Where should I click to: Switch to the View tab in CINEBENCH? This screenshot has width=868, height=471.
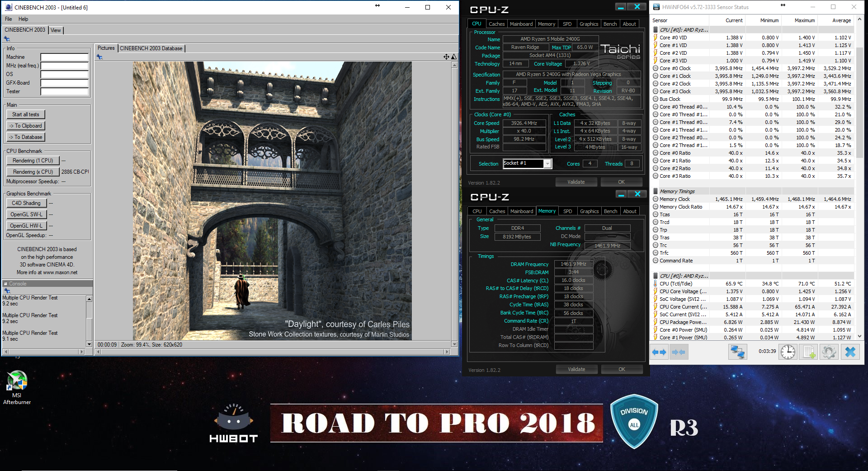pos(56,30)
